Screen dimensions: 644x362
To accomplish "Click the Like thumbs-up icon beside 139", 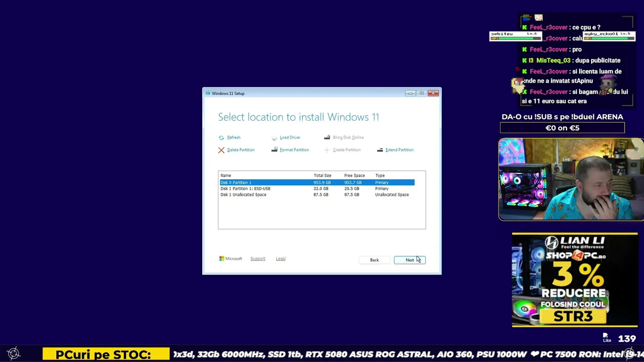I will click(x=607, y=337).
